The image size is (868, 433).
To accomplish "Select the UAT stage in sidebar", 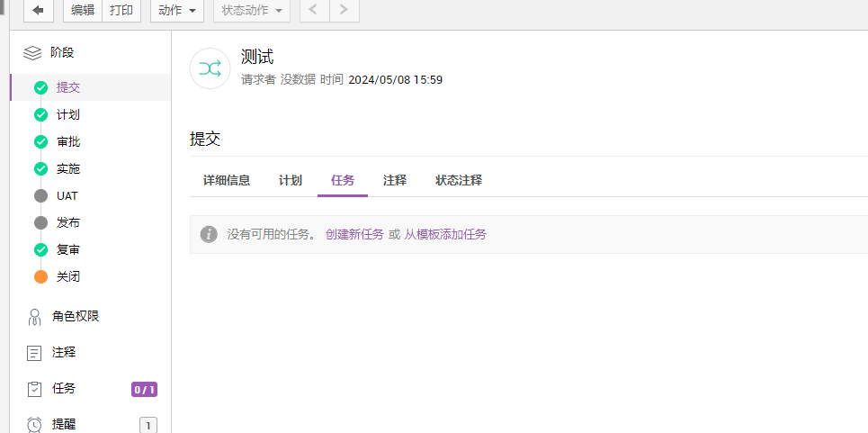I will click(67, 195).
